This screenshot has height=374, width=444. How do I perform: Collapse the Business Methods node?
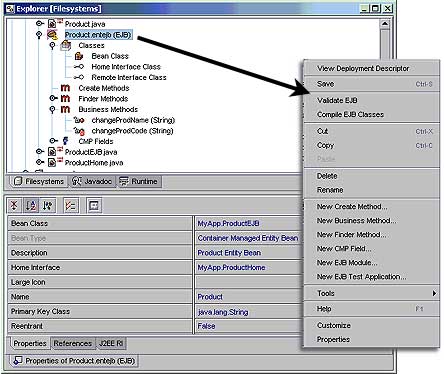coord(52,109)
